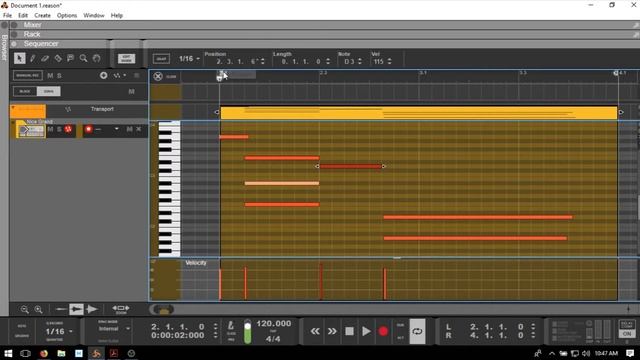Click the Note D3 stepper

point(360,62)
